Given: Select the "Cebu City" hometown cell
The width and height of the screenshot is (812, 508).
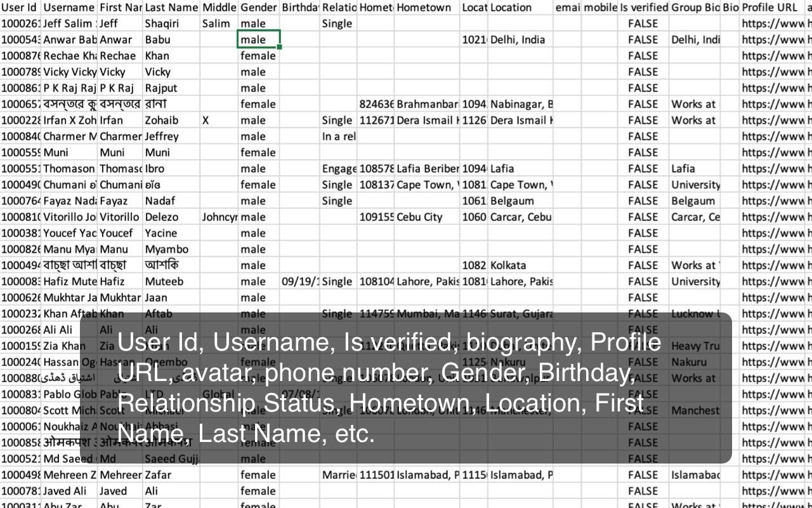Looking at the screenshot, I should [427, 217].
